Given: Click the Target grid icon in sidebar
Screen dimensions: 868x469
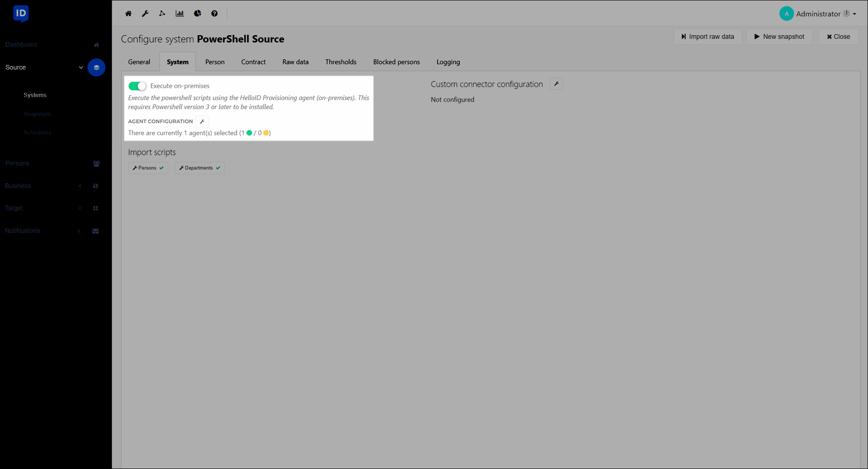Looking at the screenshot, I should pos(96,208).
